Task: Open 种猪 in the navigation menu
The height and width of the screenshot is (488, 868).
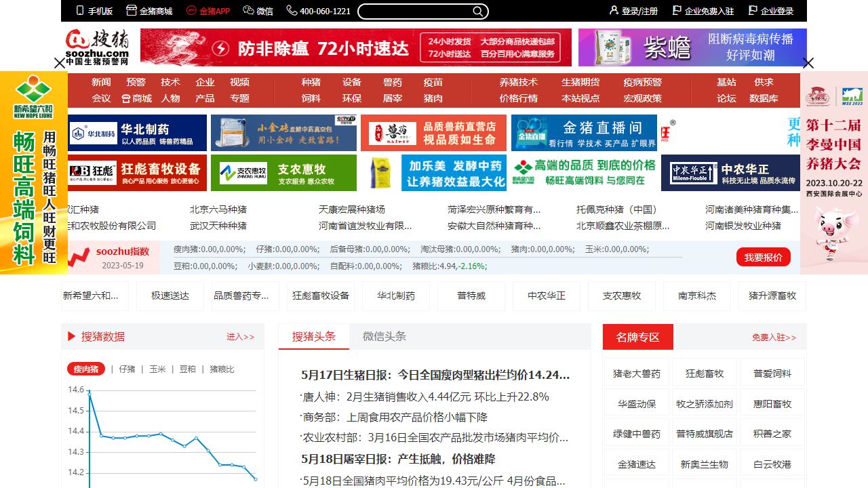Action: (x=311, y=82)
